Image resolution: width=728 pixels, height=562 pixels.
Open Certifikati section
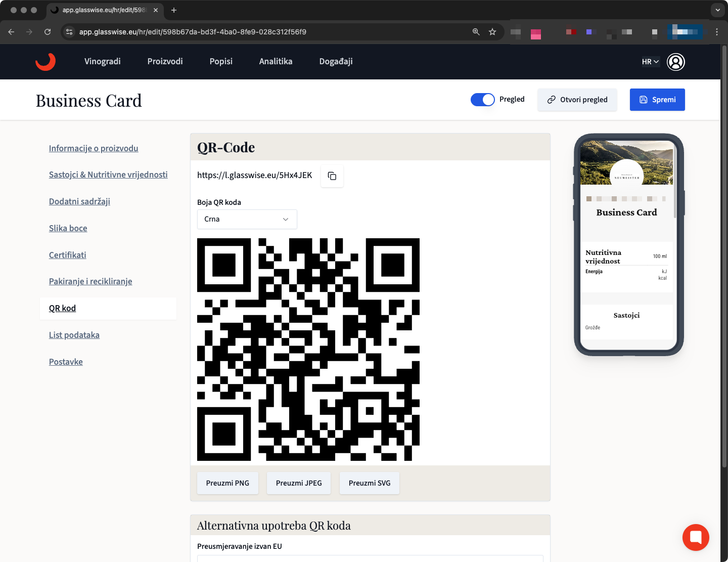[68, 255]
